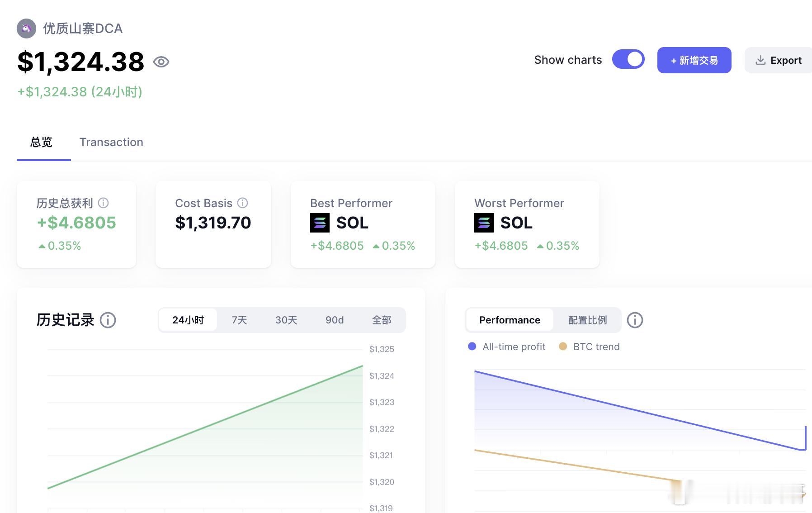Select the 90d time range
The width and height of the screenshot is (812, 513).
pyautogui.click(x=335, y=320)
